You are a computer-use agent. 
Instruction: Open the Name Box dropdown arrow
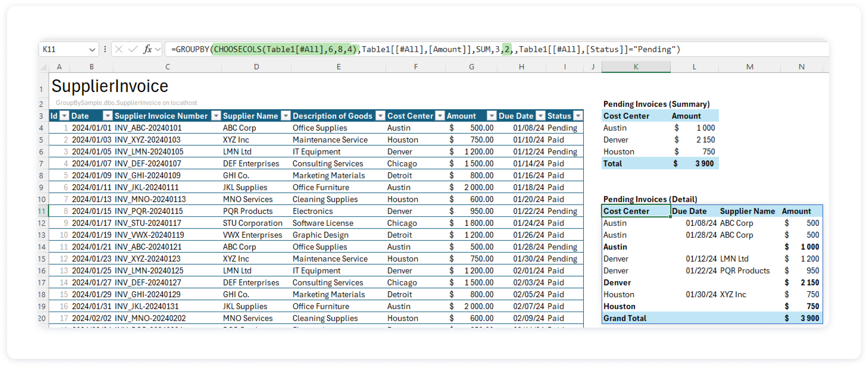[92, 49]
